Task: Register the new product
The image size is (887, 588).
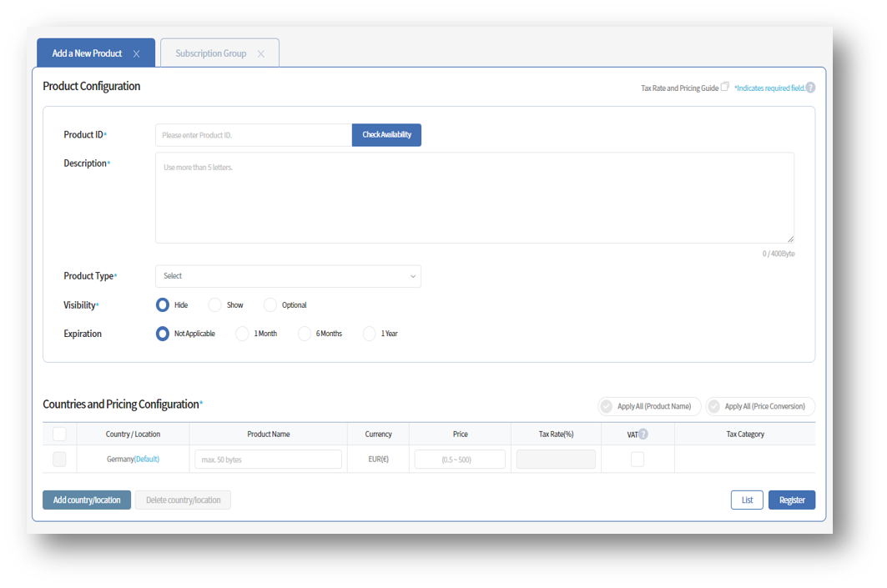Action: click(791, 500)
